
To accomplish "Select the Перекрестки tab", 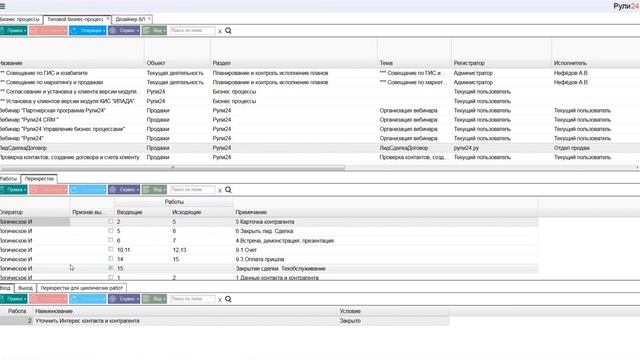I will tap(39, 179).
